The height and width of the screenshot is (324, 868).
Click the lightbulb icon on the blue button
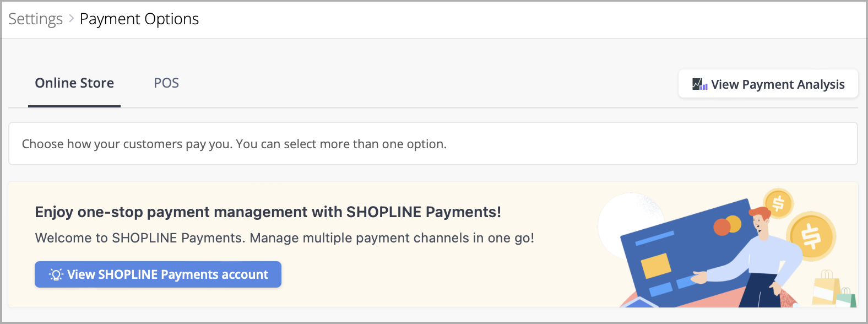click(x=56, y=274)
